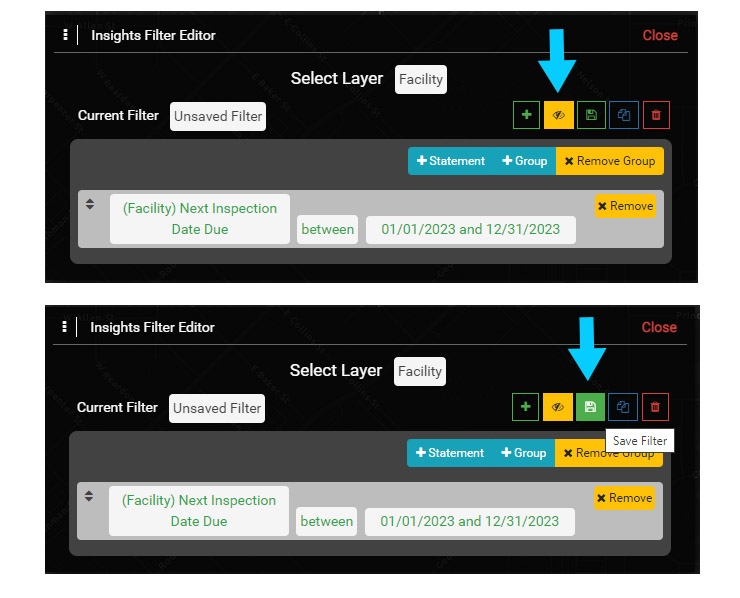Click the green plus icon in upper editor
Image resolution: width=740 pixels, height=598 pixels.
click(x=526, y=115)
